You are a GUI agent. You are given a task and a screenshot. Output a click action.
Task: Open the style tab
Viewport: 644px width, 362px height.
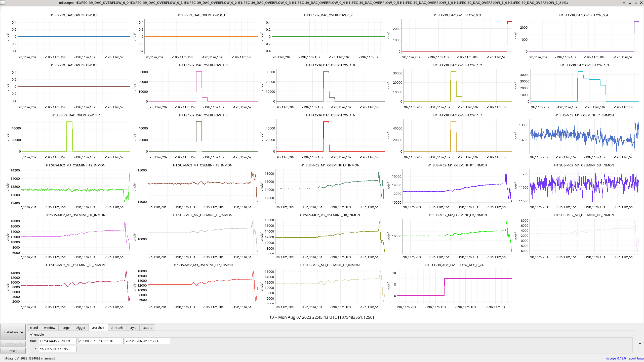pyautogui.click(x=133, y=328)
